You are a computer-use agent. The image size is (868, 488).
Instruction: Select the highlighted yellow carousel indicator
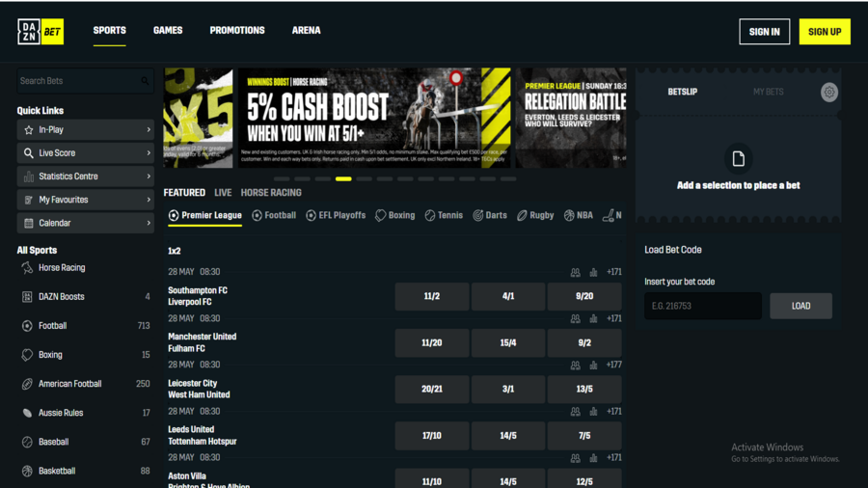[x=343, y=178]
